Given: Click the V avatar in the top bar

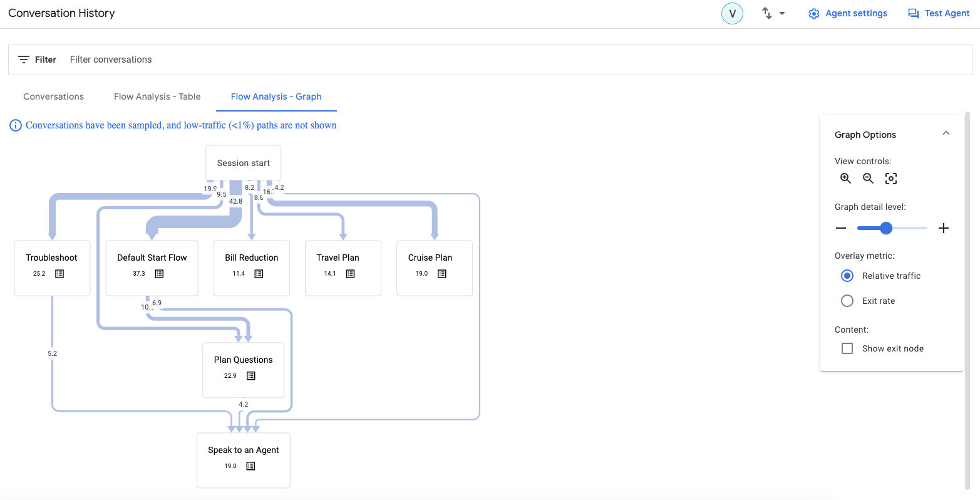Looking at the screenshot, I should click(732, 13).
